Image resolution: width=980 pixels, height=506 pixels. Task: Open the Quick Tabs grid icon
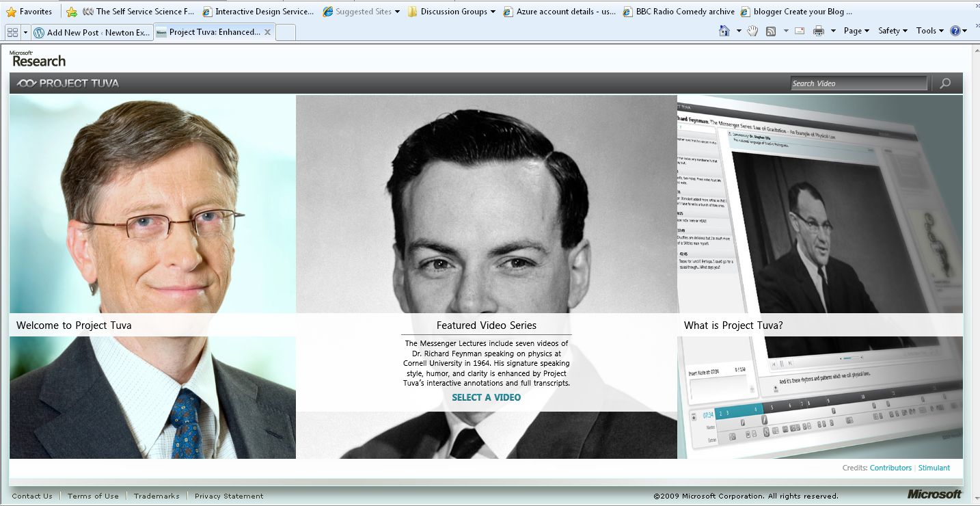click(12, 32)
